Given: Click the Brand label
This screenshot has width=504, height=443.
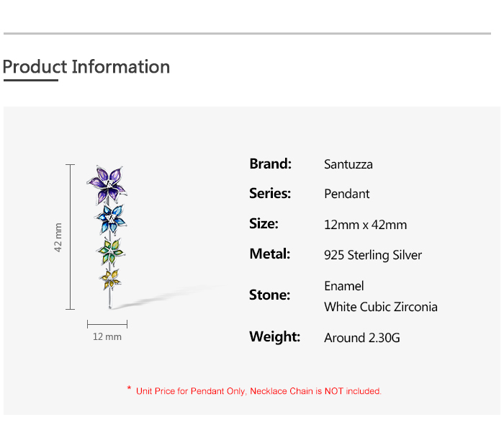Looking at the screenshot, I should [270, 164].
